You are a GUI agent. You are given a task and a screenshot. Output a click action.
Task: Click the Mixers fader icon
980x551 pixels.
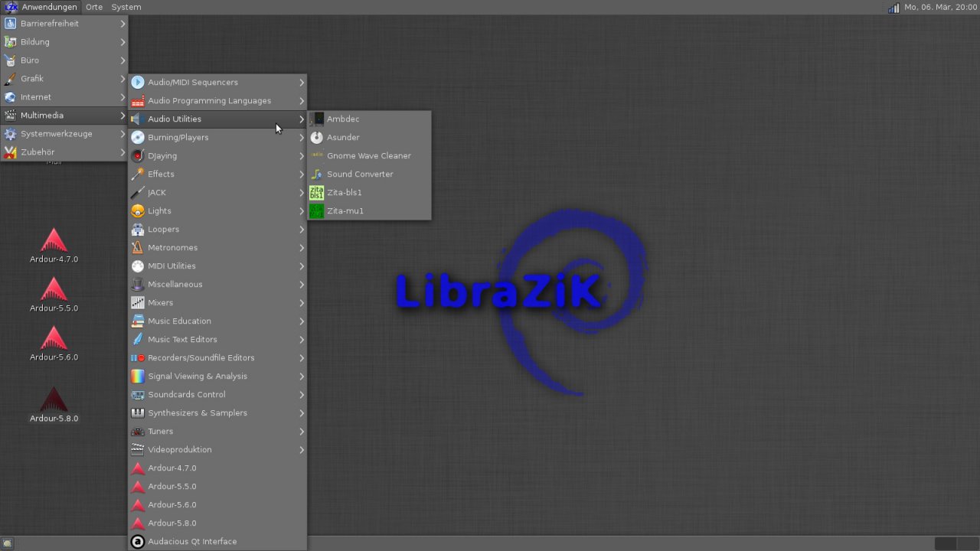point(138,303)
